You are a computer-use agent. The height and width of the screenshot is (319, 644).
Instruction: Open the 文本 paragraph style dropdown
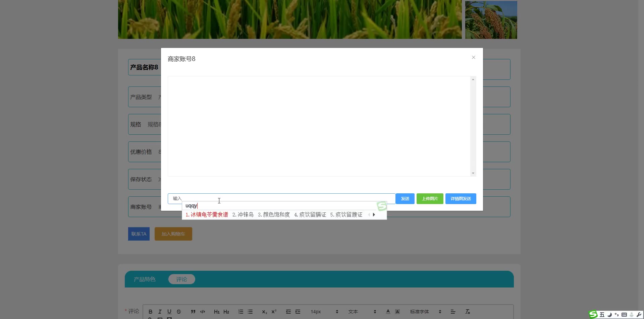[362, 312]
